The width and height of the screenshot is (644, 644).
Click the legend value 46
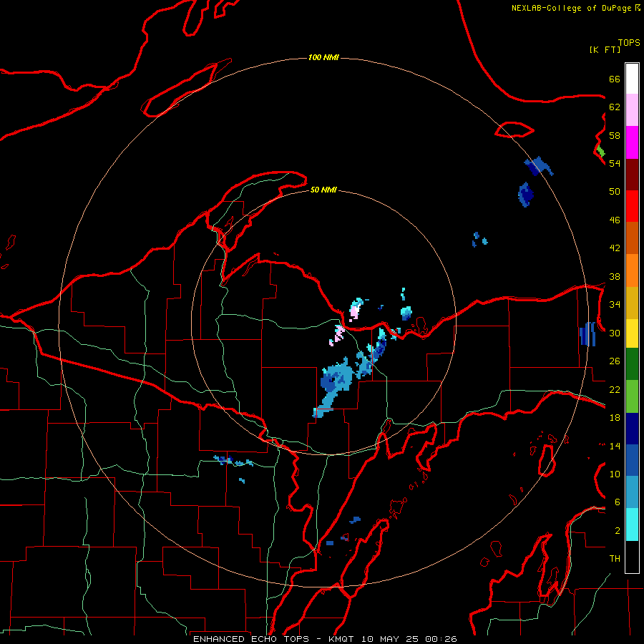tap(615, 220)
